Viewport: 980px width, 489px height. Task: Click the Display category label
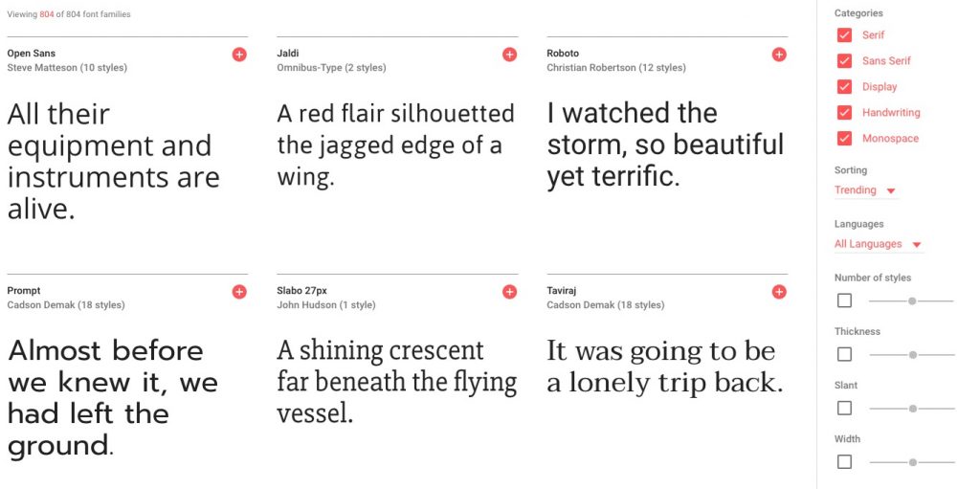[880, 87]
